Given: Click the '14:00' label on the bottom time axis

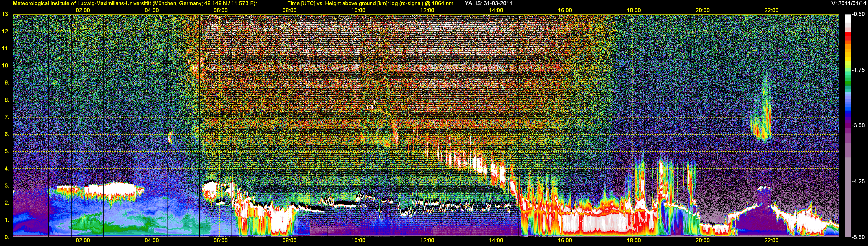Looking at the screenshot, I should point(496,241).
